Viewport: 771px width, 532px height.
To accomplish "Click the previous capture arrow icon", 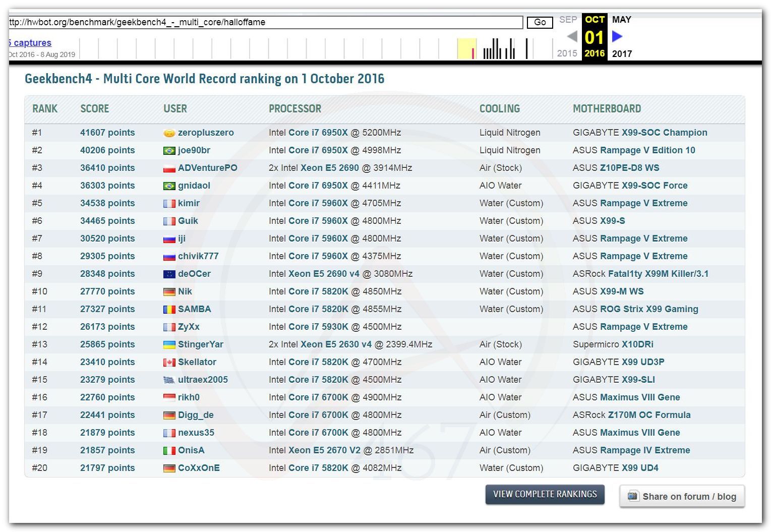I will [x=572, y=36].
